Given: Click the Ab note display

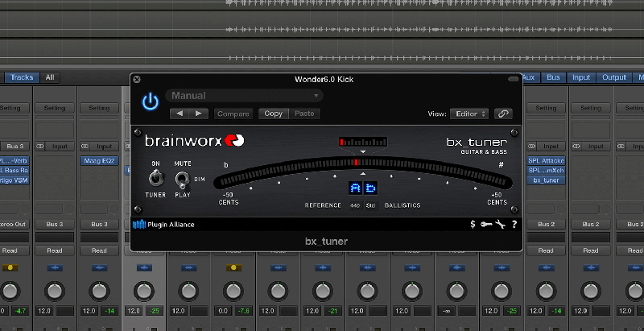Looking at the screenshot, I should (x=363, y=188).
